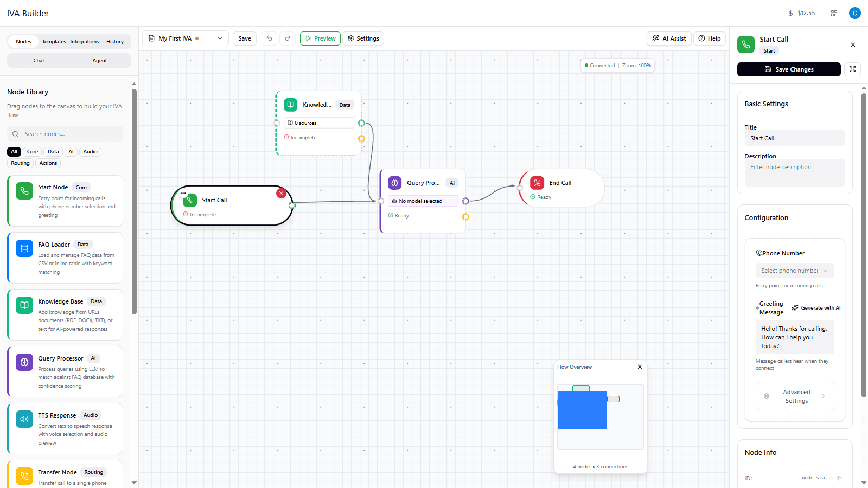Open the apps grid icon in the top bar

tap(834, 13)
